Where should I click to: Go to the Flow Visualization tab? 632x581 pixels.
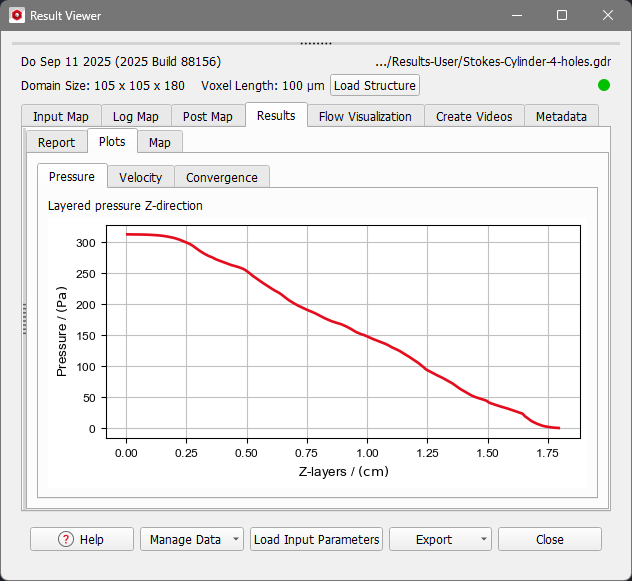pos(365,117)
